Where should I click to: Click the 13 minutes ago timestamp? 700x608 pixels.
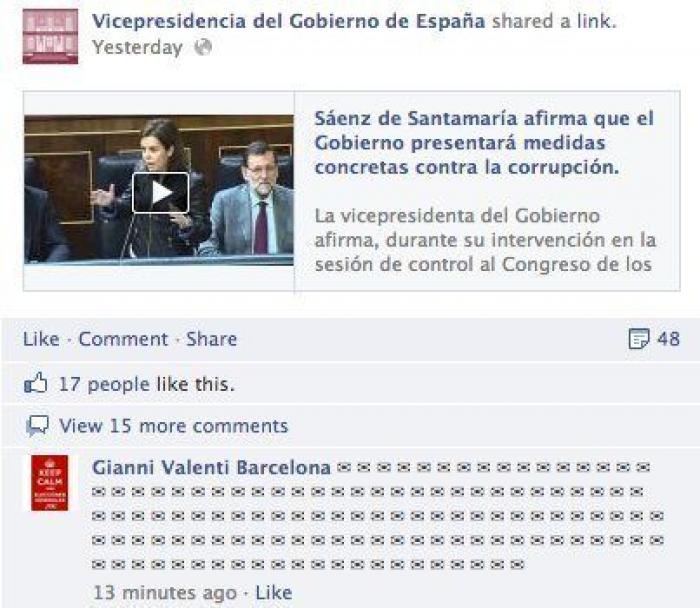(165, 593)
